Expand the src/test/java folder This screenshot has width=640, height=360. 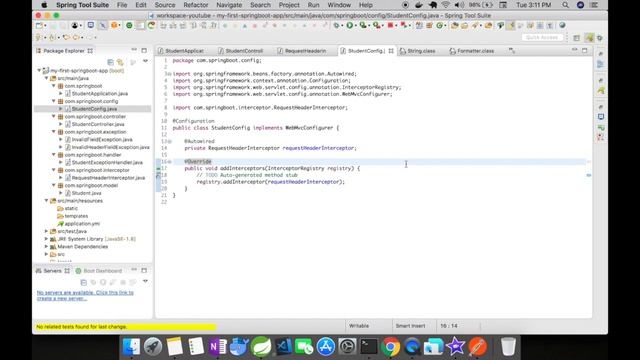(47, 231)
